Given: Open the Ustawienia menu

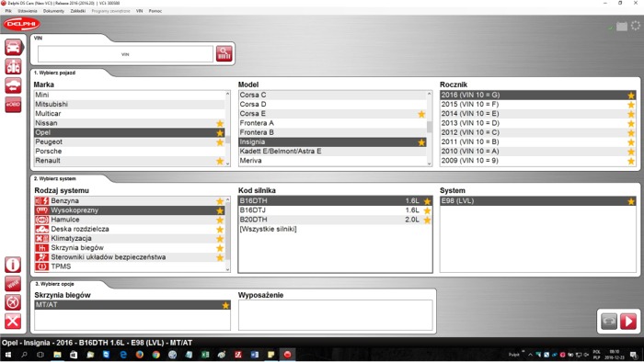Looking at the screenshot, I should coord(28,11).
